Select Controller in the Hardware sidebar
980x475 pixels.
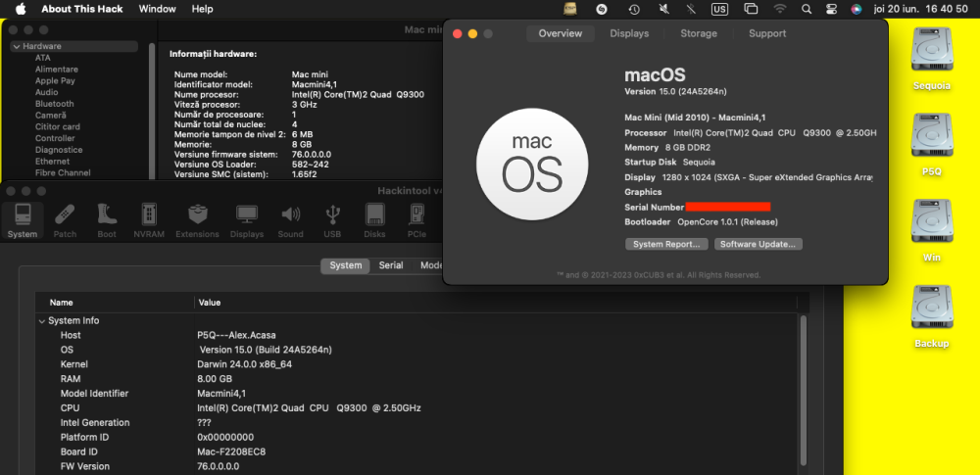point(55,138)
